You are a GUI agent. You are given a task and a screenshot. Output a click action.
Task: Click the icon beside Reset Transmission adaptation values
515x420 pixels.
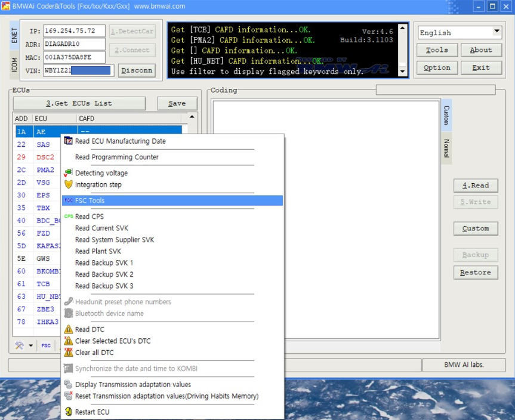(x=68, y=396)
